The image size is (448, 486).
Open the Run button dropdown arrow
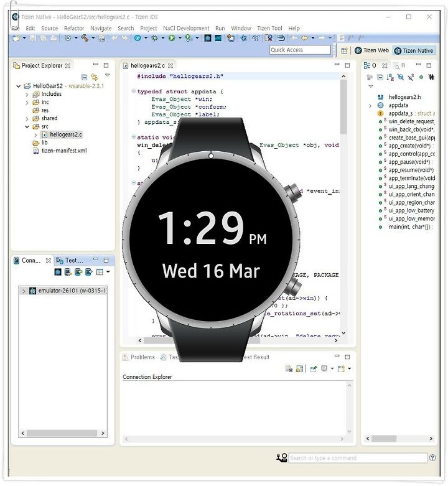point(179,38)
